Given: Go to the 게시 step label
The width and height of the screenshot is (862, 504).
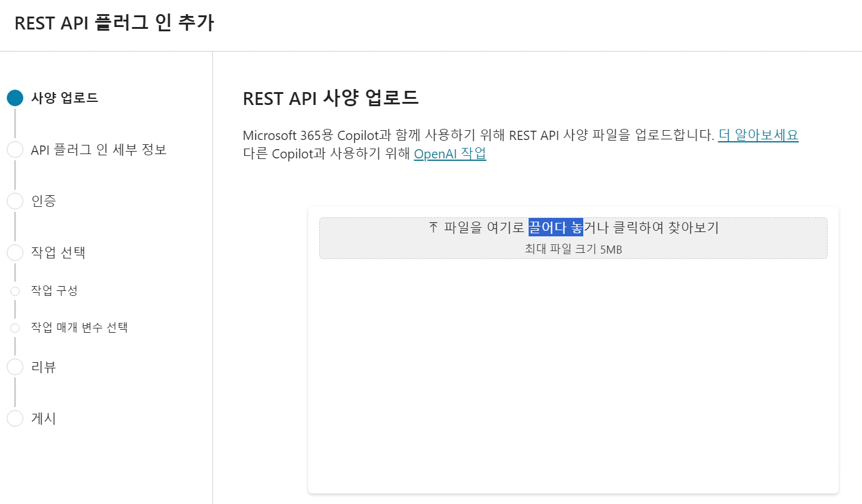Looking at the screenshot, I should click(x=44, y=418).
